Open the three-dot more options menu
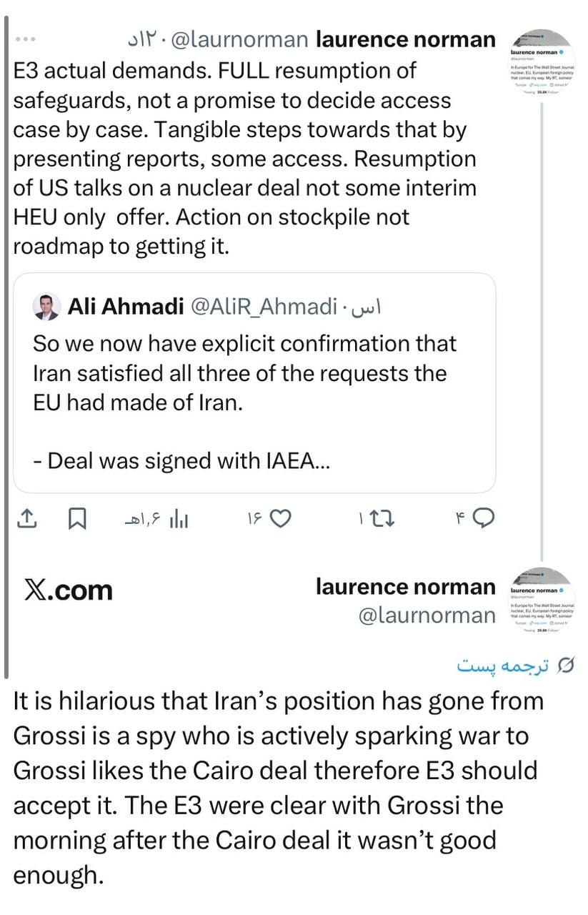The width and height of the screenshot is (588, 915). point(26,40)
